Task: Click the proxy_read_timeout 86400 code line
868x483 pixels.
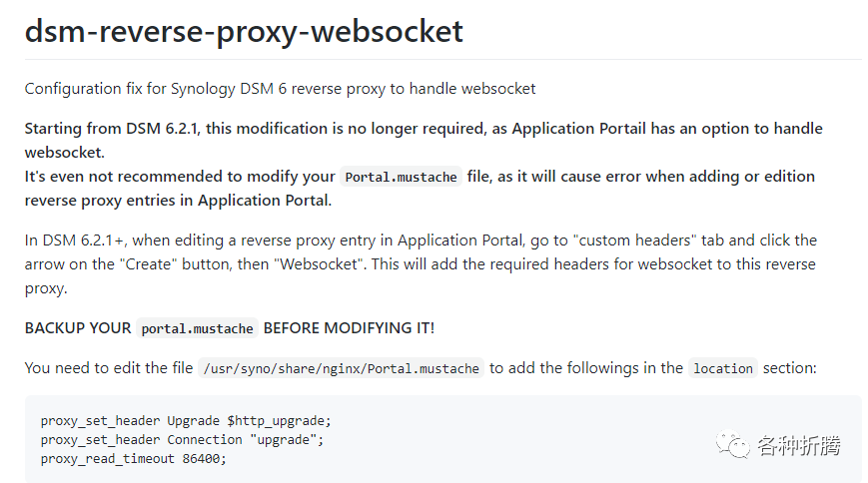Action: tap(134, 459)
